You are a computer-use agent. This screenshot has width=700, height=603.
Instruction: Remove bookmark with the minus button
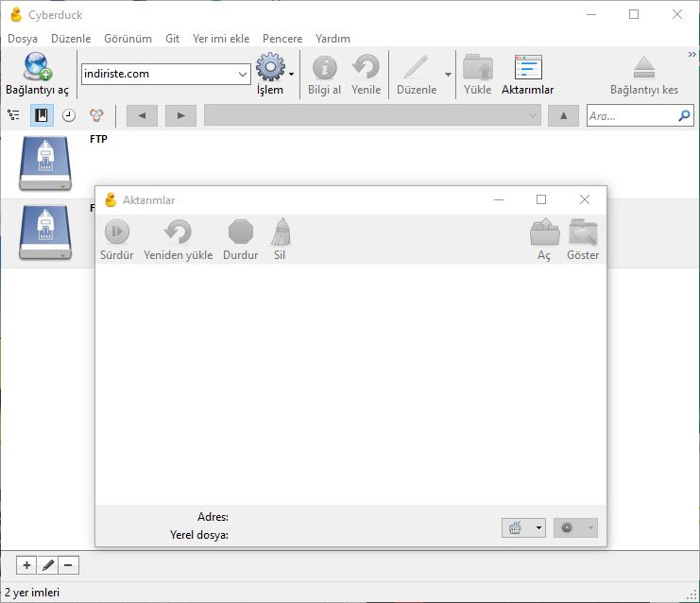click(x=68, y=565)
